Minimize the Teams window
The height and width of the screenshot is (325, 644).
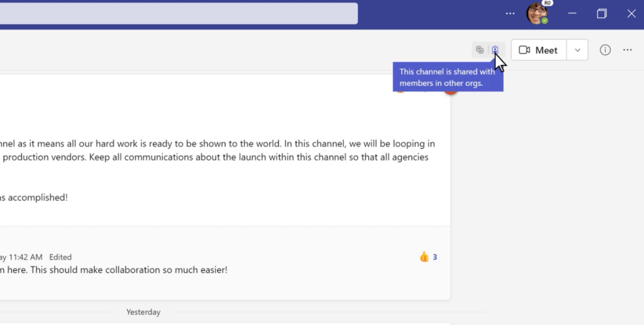(x=572, y=14)
